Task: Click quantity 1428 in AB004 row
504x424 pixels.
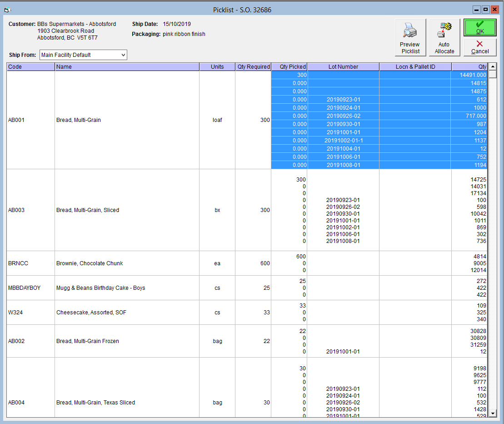Action: tap(480, 409)
